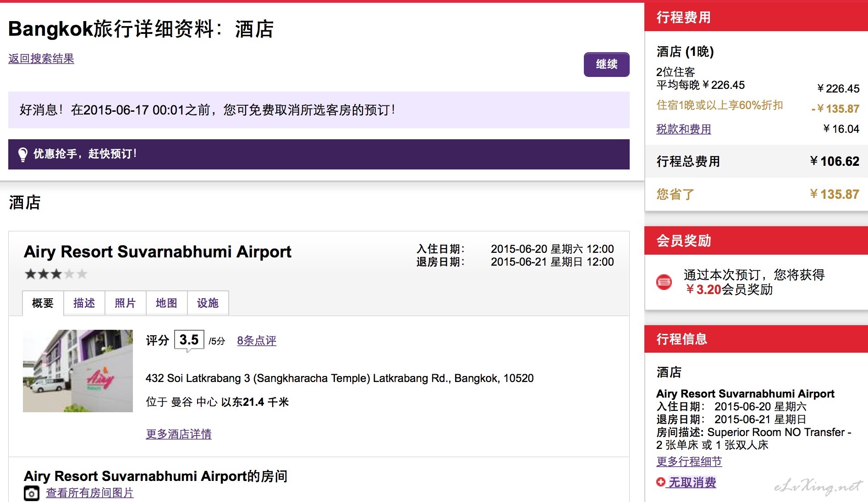Click the camera icon beside 查看所有房间图片
This screenshot has height=502, width=868.
pos(32,493)
